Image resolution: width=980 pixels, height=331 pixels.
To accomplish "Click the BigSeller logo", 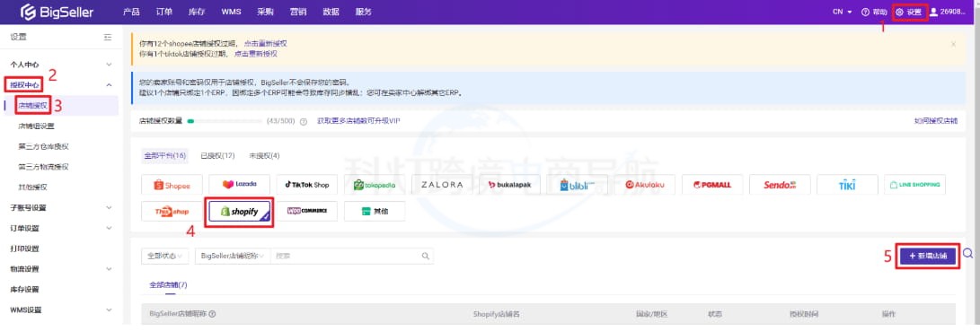I will (57, 12).
